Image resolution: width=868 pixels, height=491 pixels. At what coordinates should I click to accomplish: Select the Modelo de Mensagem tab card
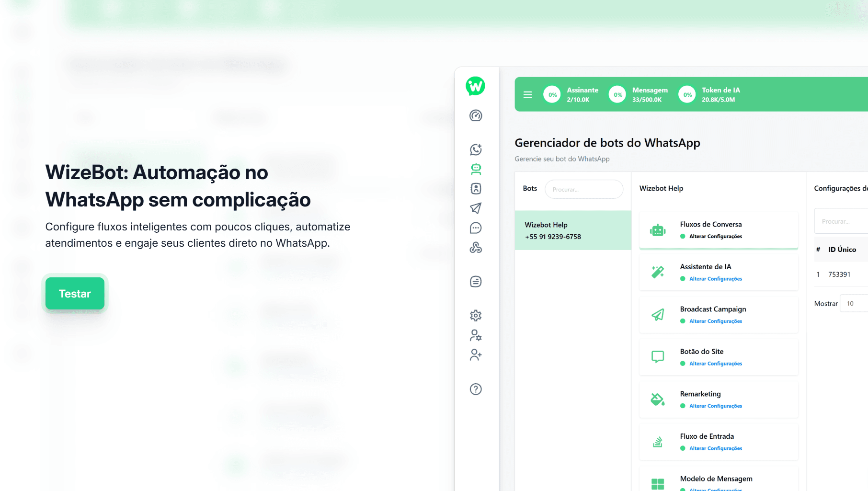(719, 479)
